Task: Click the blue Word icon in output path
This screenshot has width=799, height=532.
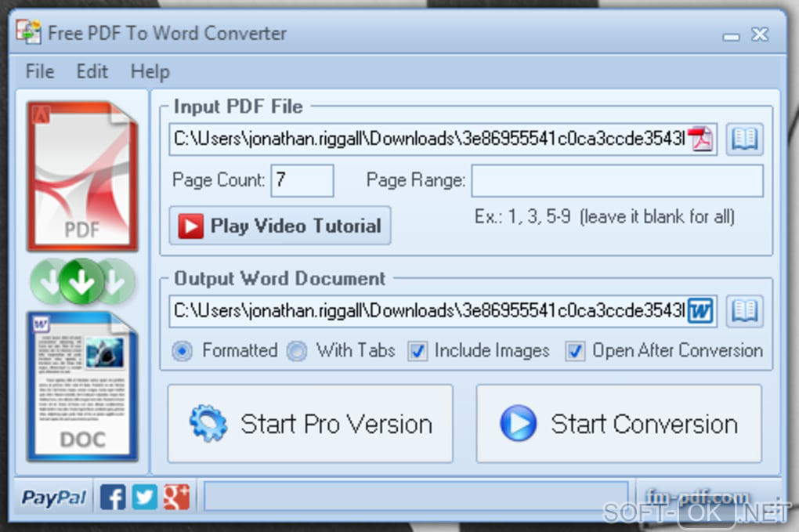Action: click(701, 310)
